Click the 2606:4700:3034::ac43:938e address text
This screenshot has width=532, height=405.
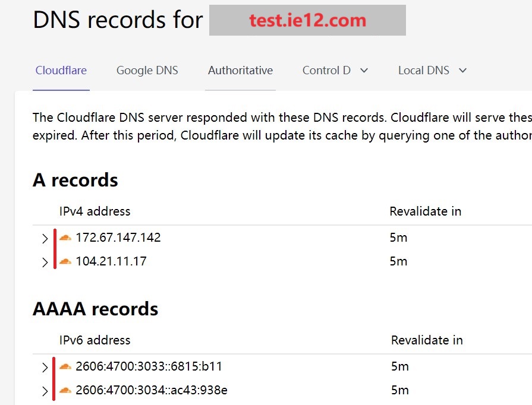click(x=152, y=390)
